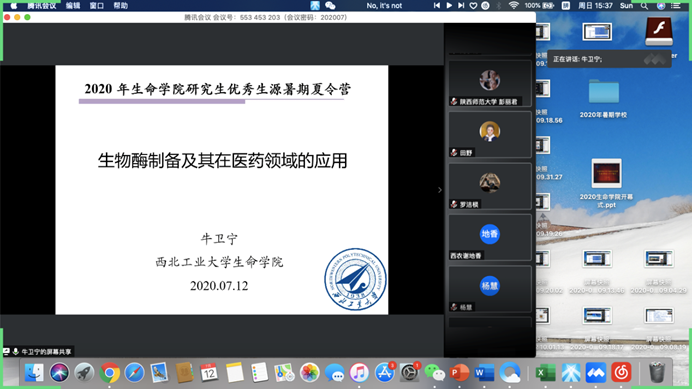The image size is (692, 389).
Task: Open 2020年暑期学校 desktop folder
Action: (x=603, y=98)
